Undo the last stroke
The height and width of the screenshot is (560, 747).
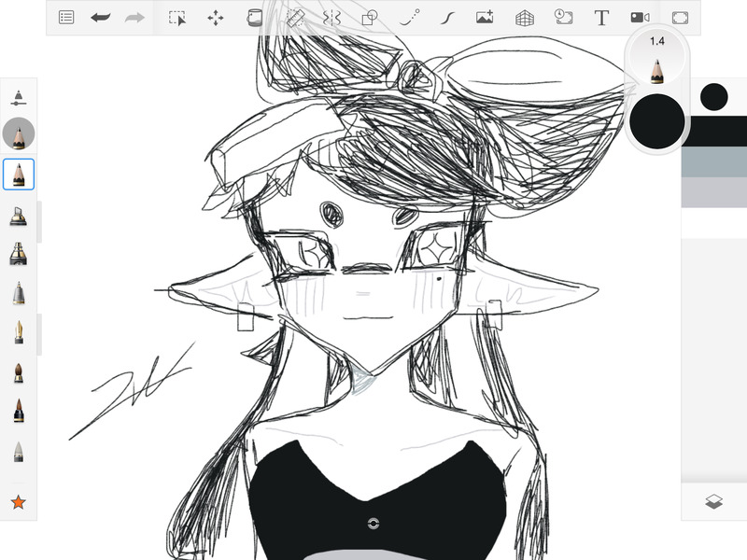coord(100,18)
